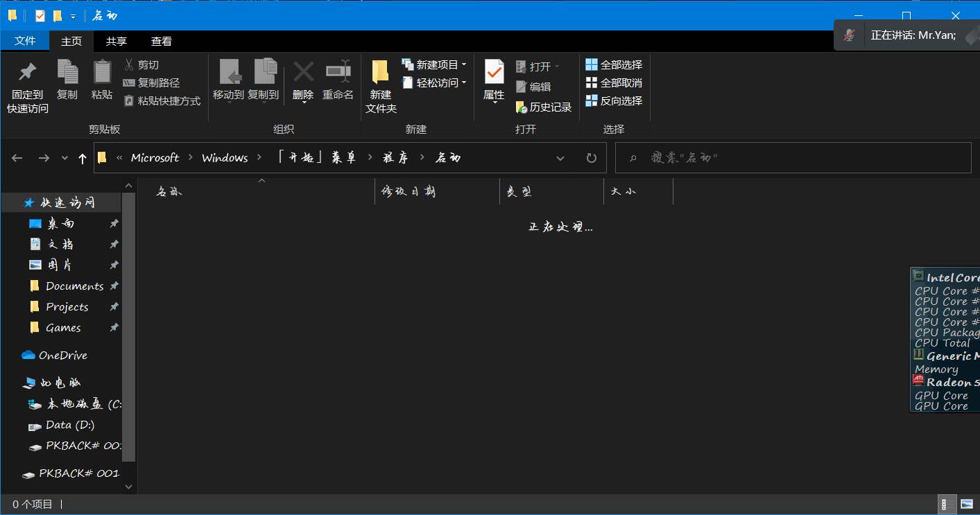The height and width of the screenshot is (515, 980).
Task: Click muted microphone icon in speaking overlay
Action: (x=850, y=35)
